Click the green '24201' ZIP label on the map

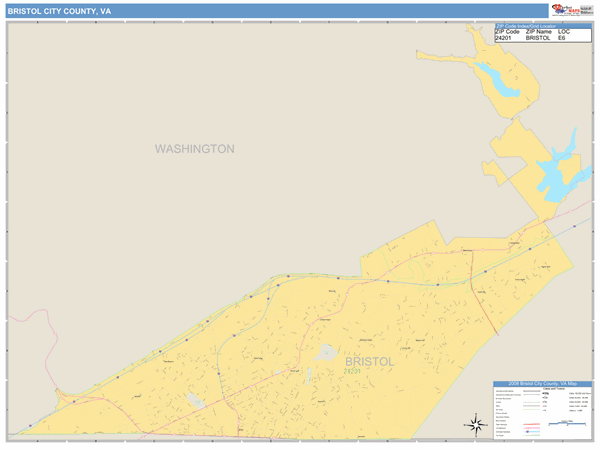coord(352,371)
